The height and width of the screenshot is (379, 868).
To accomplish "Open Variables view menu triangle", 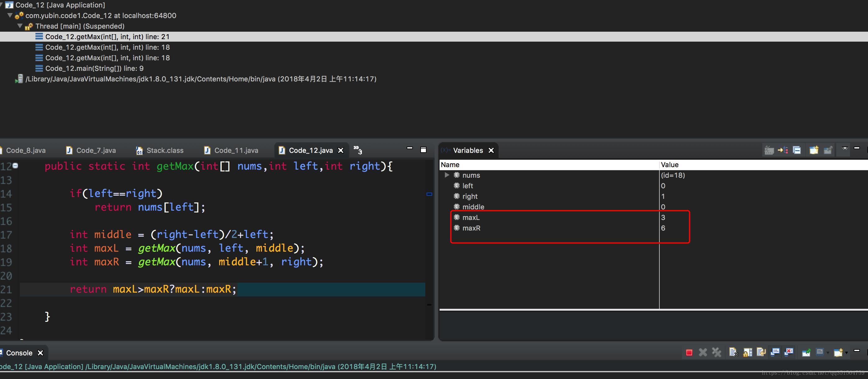I will pyautogui.click(x=845, y=148).
